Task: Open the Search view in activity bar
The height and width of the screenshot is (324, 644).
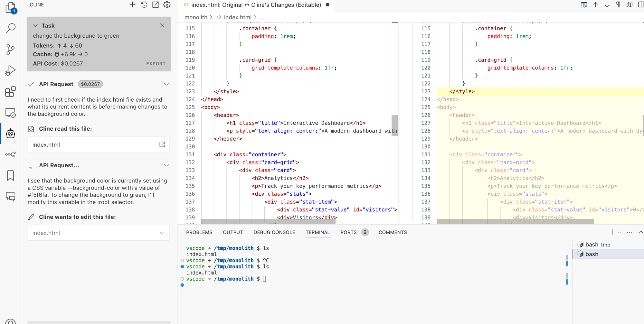Action: (x=11, y=28)
